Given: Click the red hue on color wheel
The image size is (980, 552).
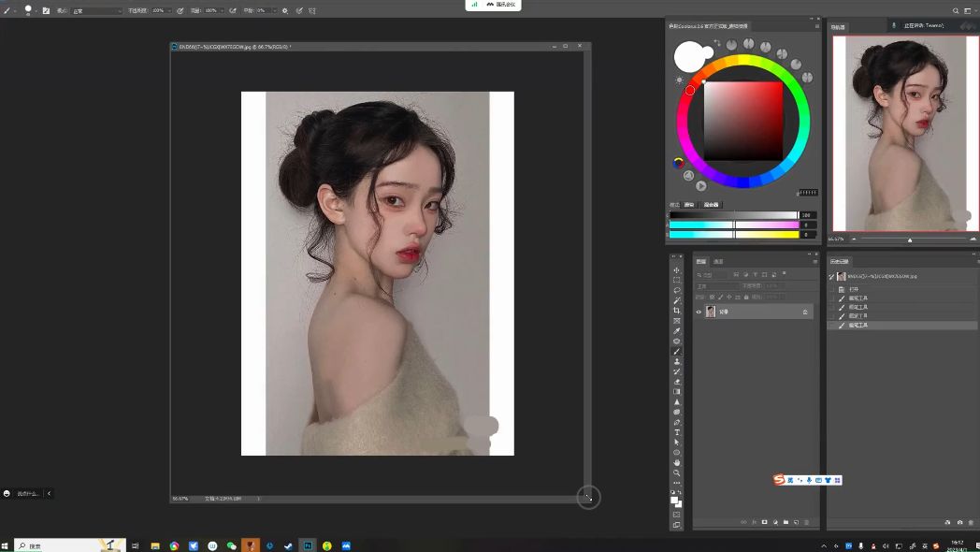Looking at the screenshot, I should 690,90.
